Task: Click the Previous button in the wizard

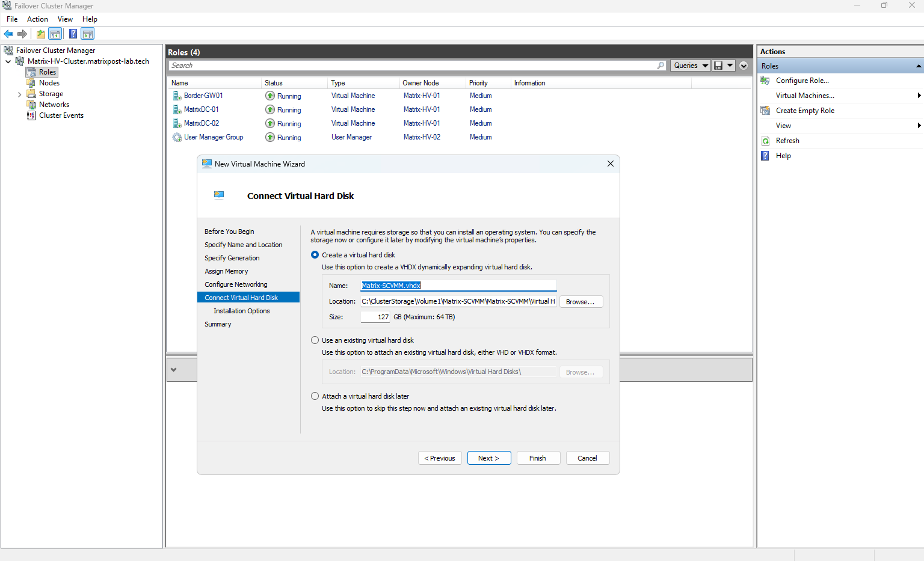Action: 440,458
